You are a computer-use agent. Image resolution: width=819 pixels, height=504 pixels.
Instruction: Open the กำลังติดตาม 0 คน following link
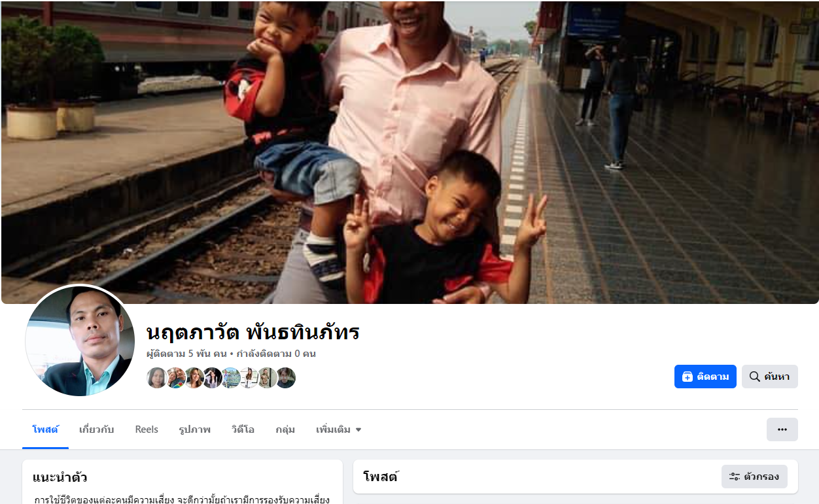(x=276, y=354)
